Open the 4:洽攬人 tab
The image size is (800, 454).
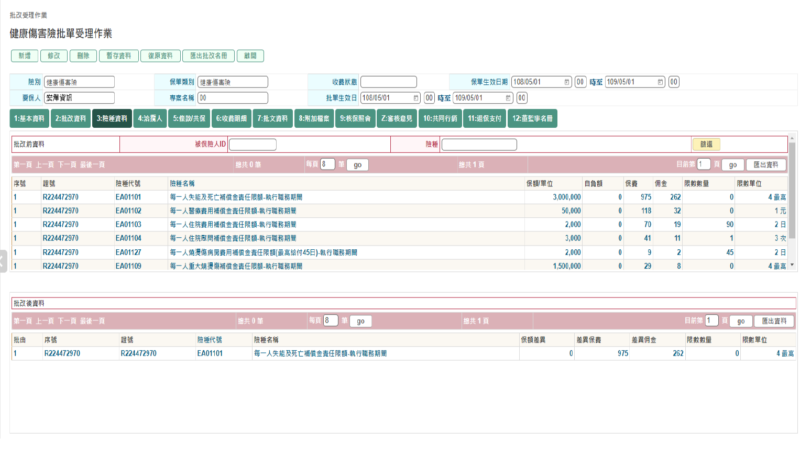click(150, 118)
